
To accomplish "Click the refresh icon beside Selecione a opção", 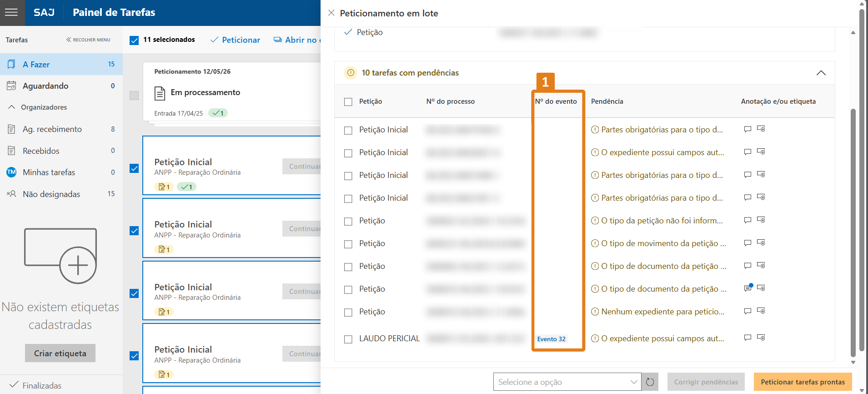I will (650, 382).
